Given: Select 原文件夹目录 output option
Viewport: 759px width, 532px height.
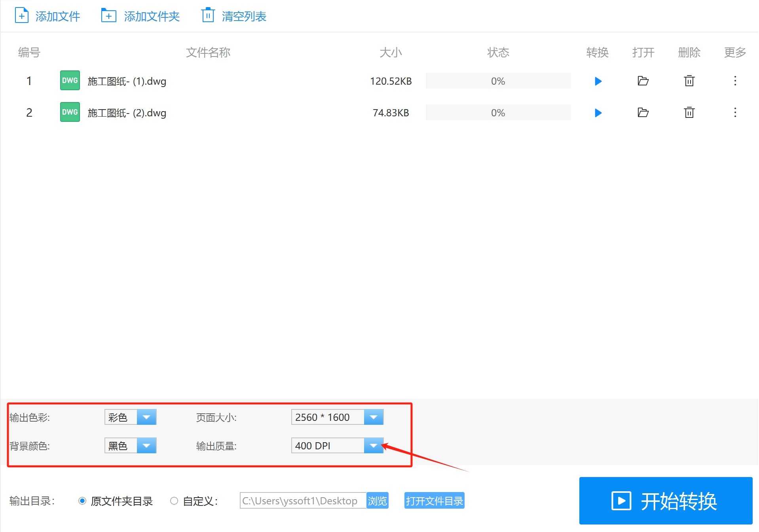Looking at the screenshot, I should (82, 501).
